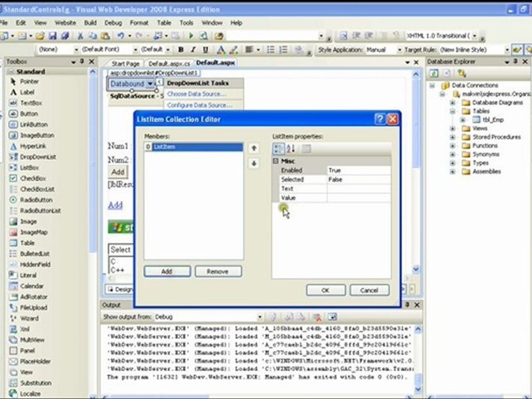
Task: Click the Undo toolbar icon
Action: (120, 35)
